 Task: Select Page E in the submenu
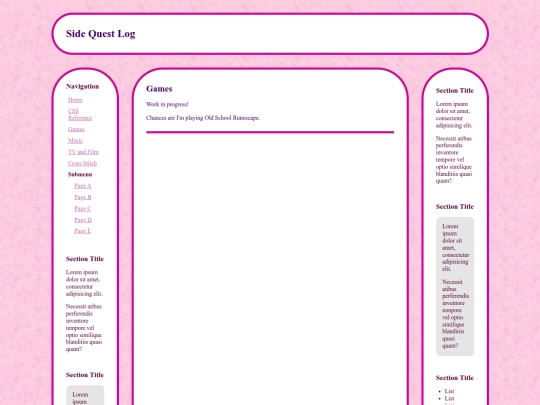point(83,231)
